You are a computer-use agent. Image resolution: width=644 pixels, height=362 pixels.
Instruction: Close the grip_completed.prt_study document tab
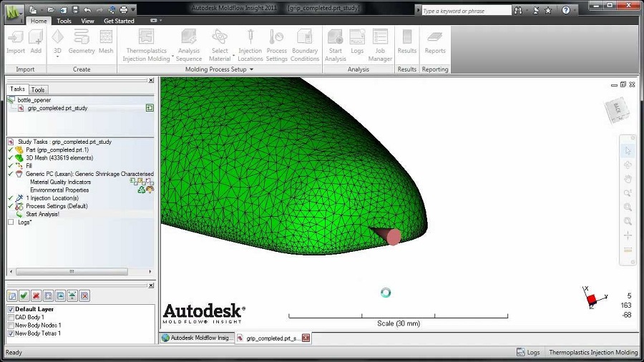306,338
